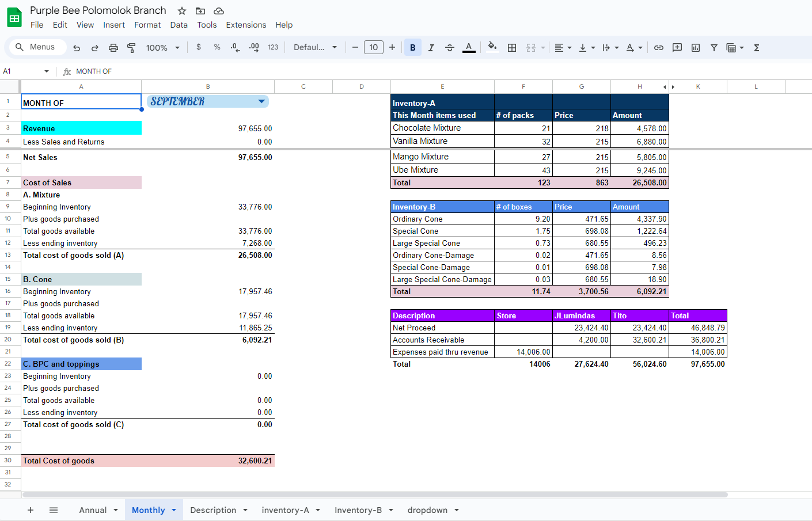The height and width of the screenshot is (521, 812).
Task: Toggle bold formatting
Action: pyautogui.click(x=412, y=48)
